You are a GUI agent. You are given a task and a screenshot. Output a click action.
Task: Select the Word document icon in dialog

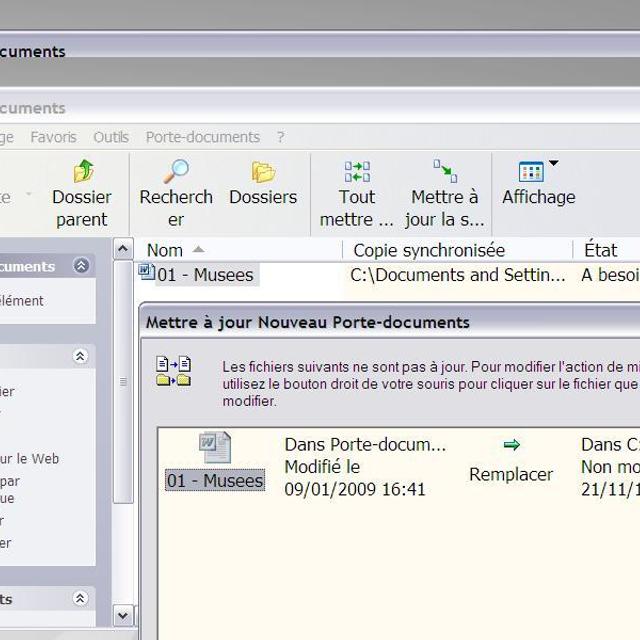click(214, 448)
